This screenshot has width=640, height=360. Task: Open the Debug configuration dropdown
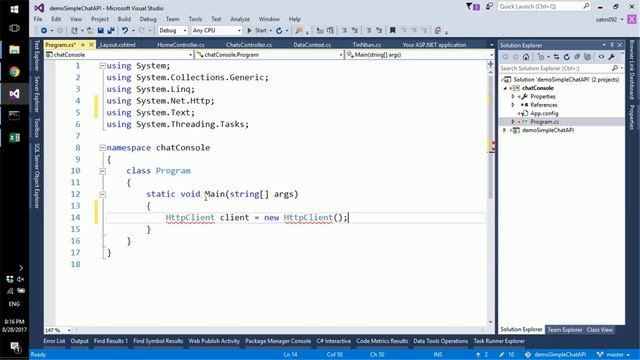point(173,31)
